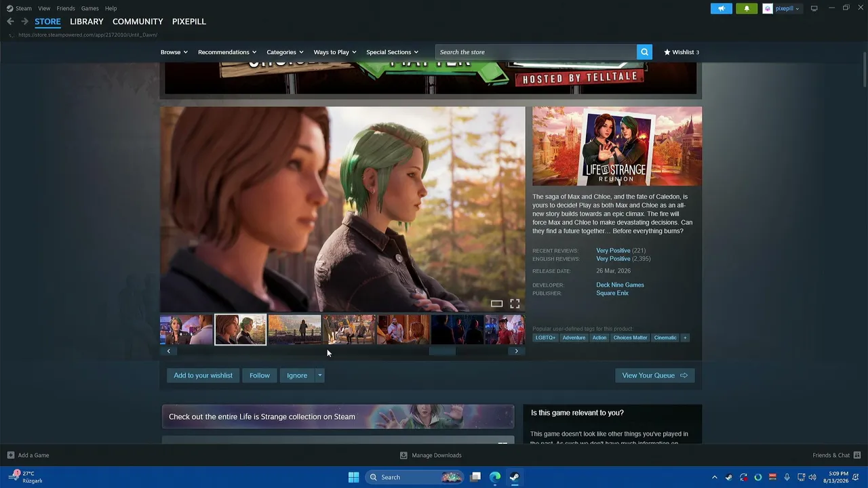This screenshot has height=488, width=868.
Task: Open the green notifications bell
Action: pyautogui.click(x=747, y=8)
